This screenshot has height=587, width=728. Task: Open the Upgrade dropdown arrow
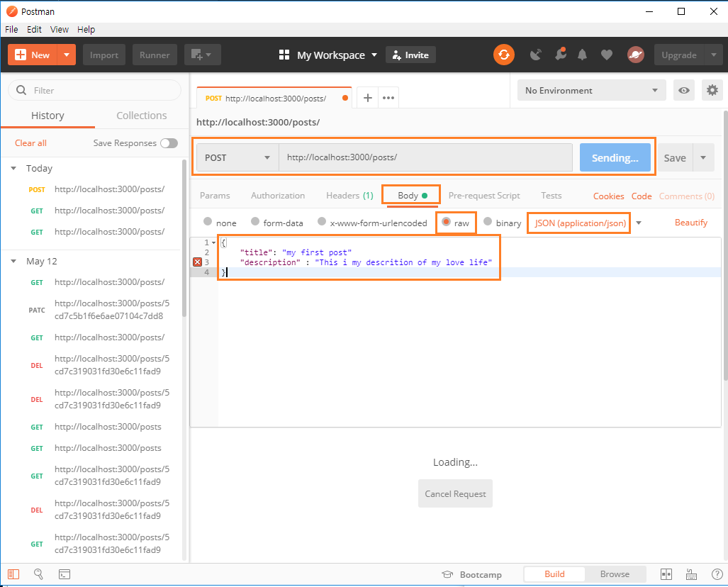pyautogui.click(x=714, y=55)
